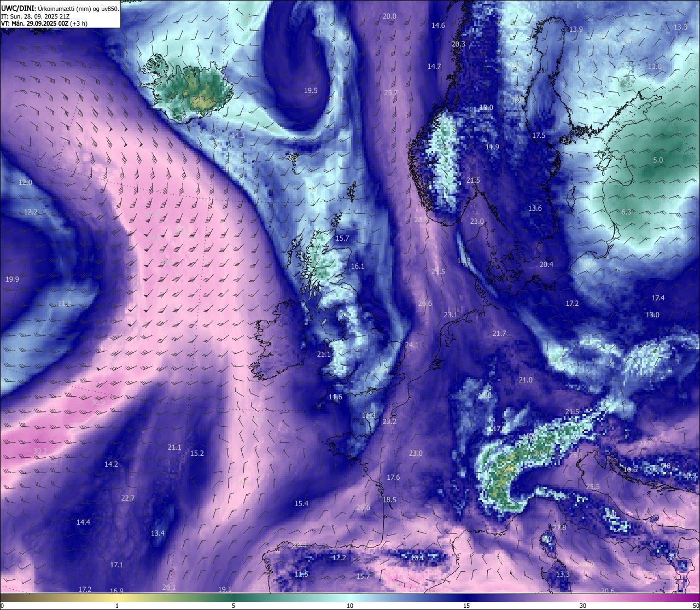Viewport: 700px width, 610px height.
Task: Click the map value '19.5'
Action: coord(311,91)
